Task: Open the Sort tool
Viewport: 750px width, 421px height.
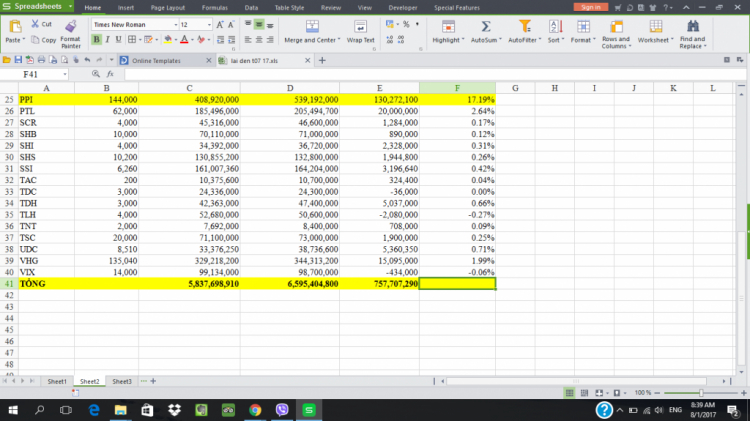Action: pyautogui.click(x=556, y=32)
